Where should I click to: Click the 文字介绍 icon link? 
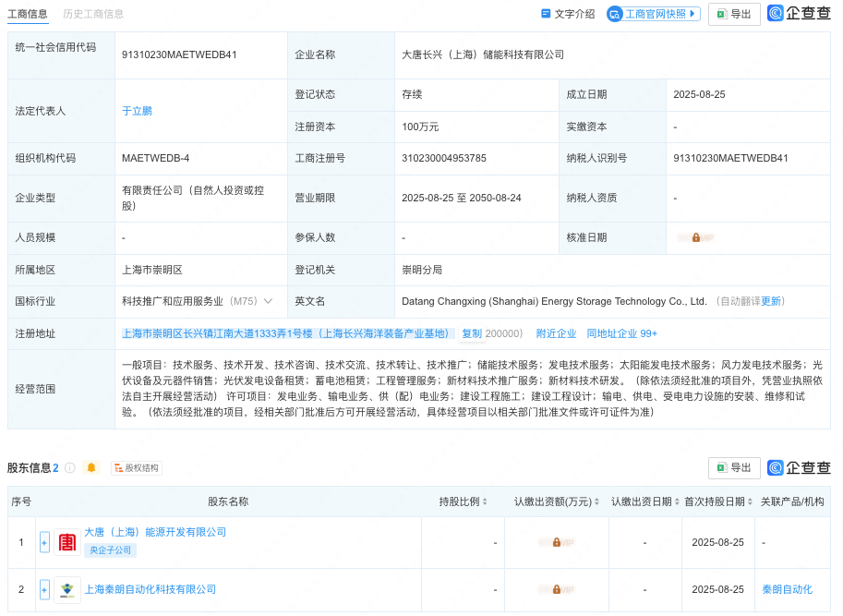[x=568, y=14]
